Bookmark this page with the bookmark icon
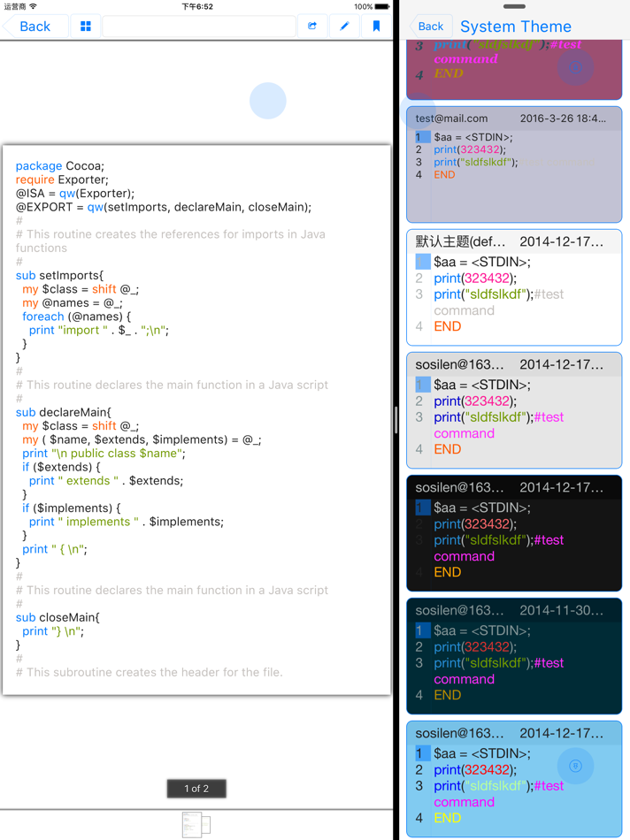630x840 pixels. pos(376,27)
